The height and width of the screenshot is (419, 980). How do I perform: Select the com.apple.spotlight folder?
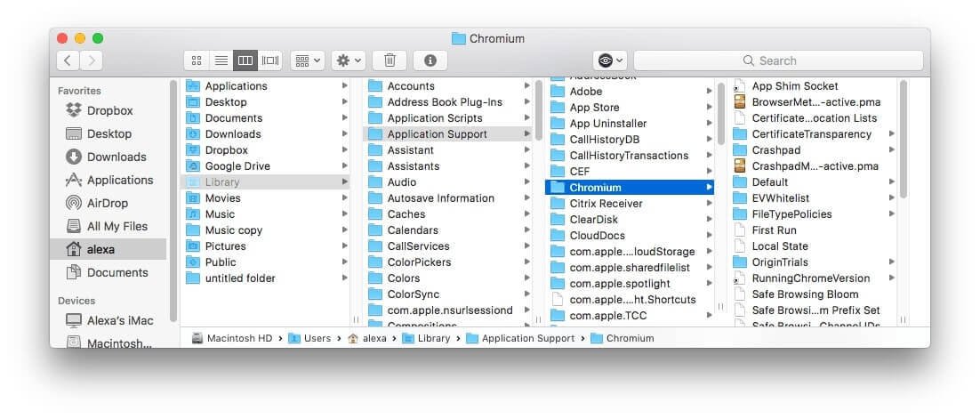pyautogui.click(x=630, y=283)
